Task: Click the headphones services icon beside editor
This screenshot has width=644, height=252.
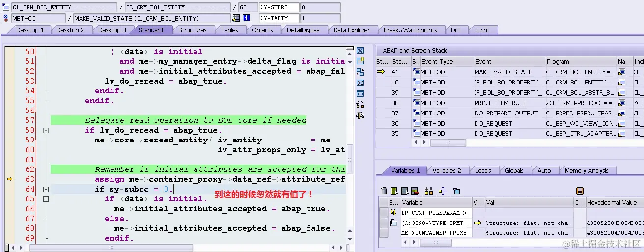Action: point(360,104)
